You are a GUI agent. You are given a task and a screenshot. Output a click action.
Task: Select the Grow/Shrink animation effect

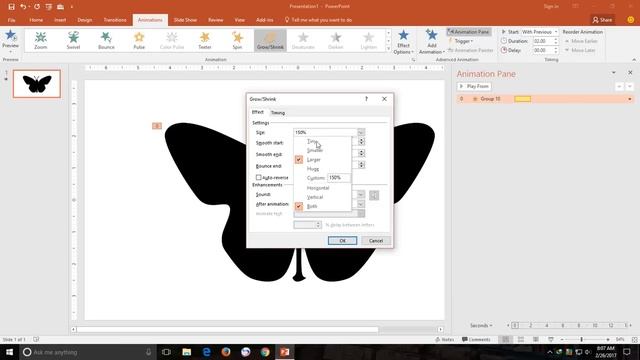click(x=270, y=40)
